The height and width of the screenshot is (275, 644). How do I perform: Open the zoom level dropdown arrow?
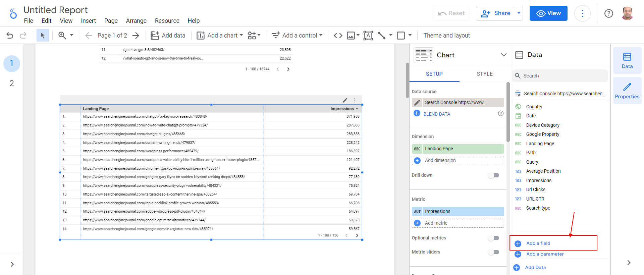[71, 35]
